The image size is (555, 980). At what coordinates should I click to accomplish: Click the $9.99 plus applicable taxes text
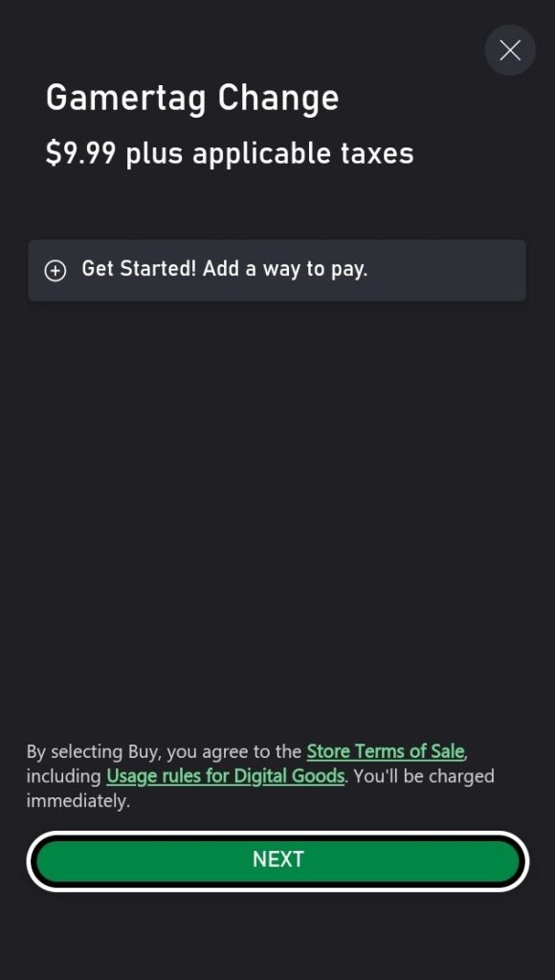(230, 153)
